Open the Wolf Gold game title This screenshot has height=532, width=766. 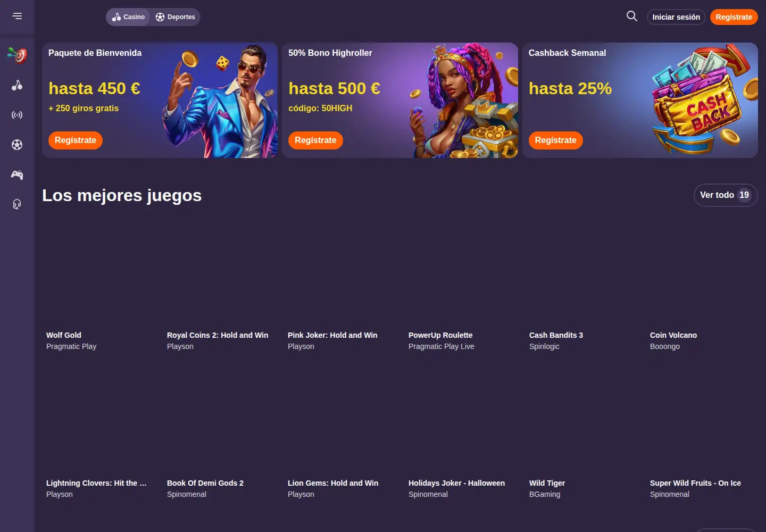(64, 335)
